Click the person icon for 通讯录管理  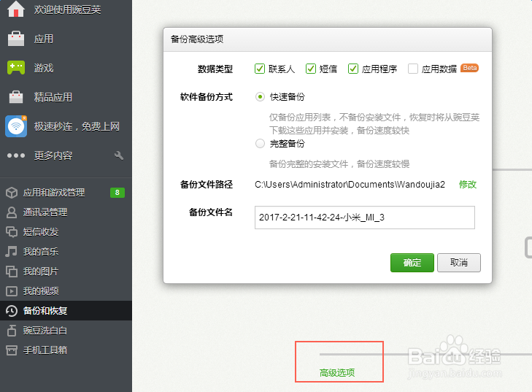(x=12, y=212)
